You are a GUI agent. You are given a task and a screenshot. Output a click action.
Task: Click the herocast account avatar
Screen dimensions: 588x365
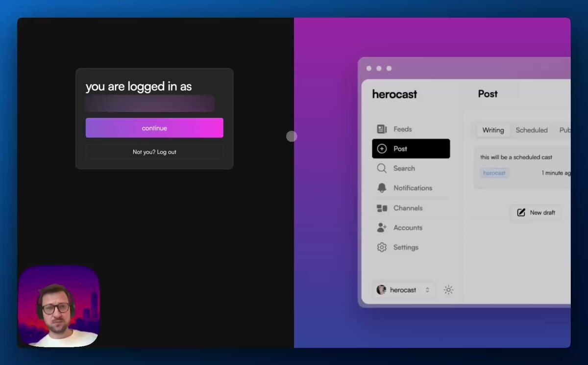pos(381,290)
